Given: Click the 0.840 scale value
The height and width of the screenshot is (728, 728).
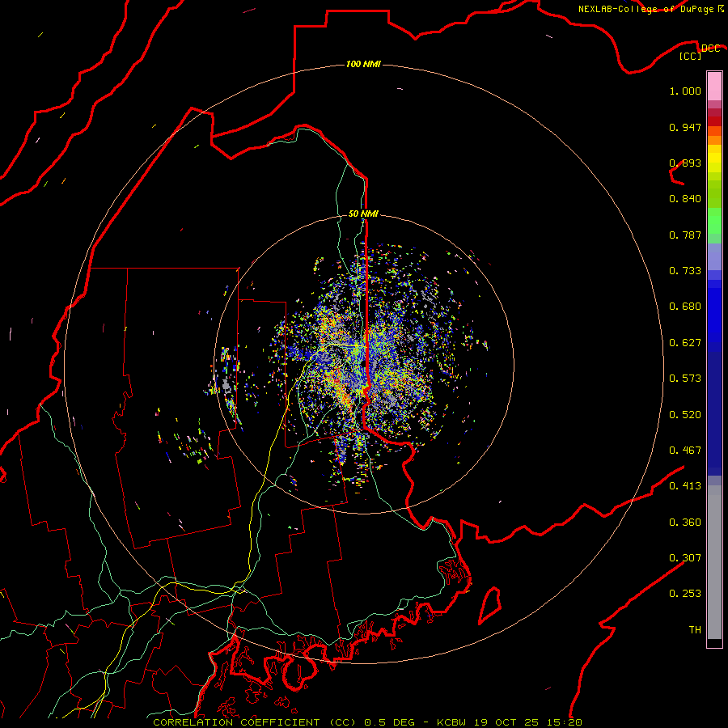Looking at the screenshot, I should click(685, 199).
